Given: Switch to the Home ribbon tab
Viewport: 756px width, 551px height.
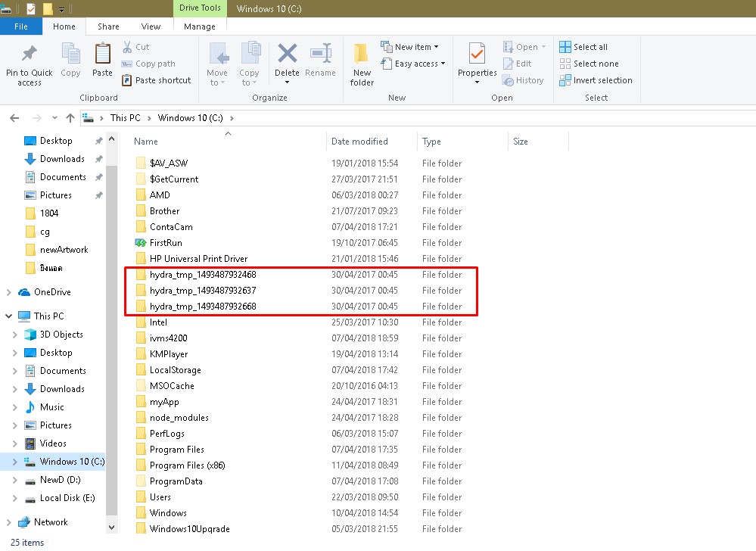Looking at the screenshot, I should [x=64, y=26].
